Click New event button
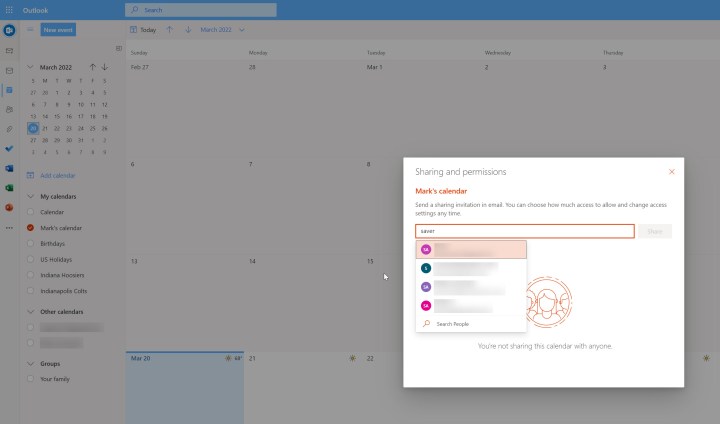Screen dimensions: 720x424 tap(58, 30)
